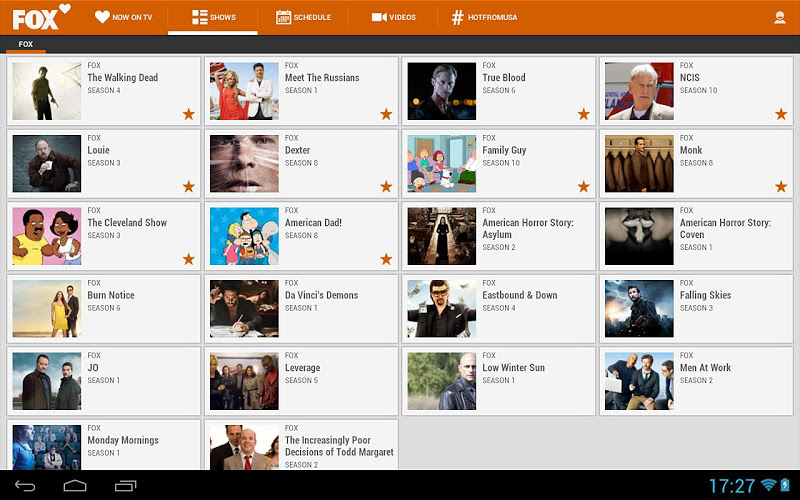Toggle favorite star on True Blood
The width and height of the screenshot is (800, 500).
584,114
